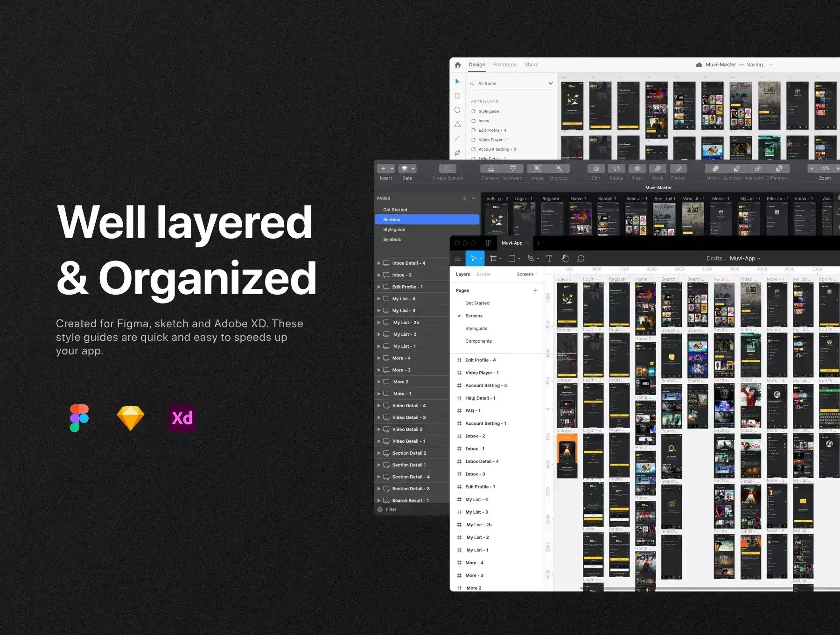Select the Triangle polygon tool in XD

tap(457, 124)
